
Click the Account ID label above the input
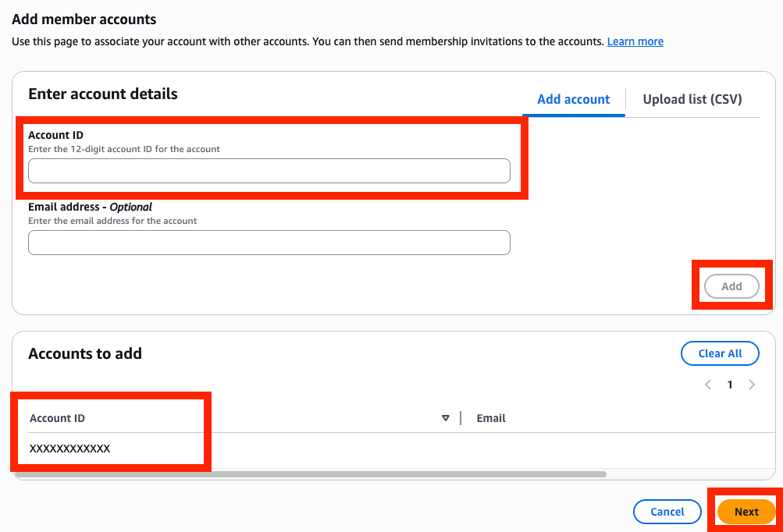tap(55, 135)
